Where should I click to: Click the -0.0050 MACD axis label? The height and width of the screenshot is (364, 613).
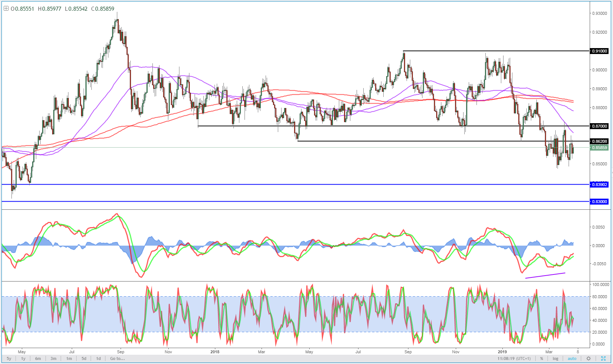(599, 264)
